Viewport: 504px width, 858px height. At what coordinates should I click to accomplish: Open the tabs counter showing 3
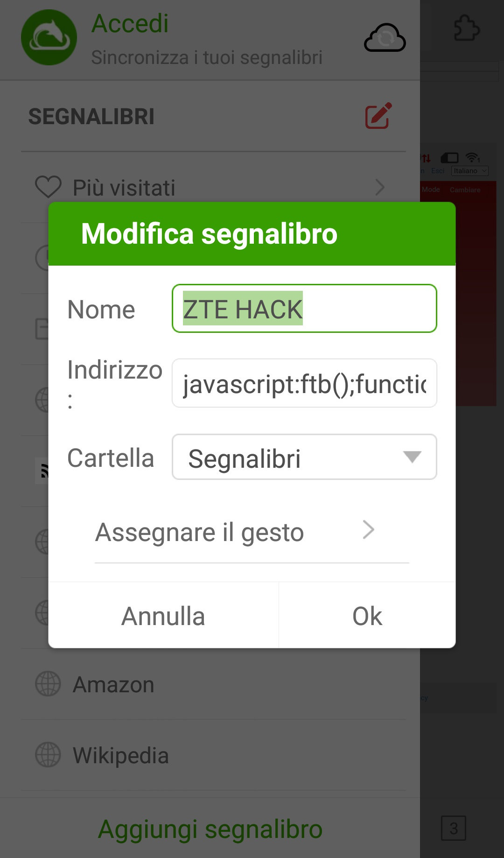pyautogui.click(x=454, y=828)
